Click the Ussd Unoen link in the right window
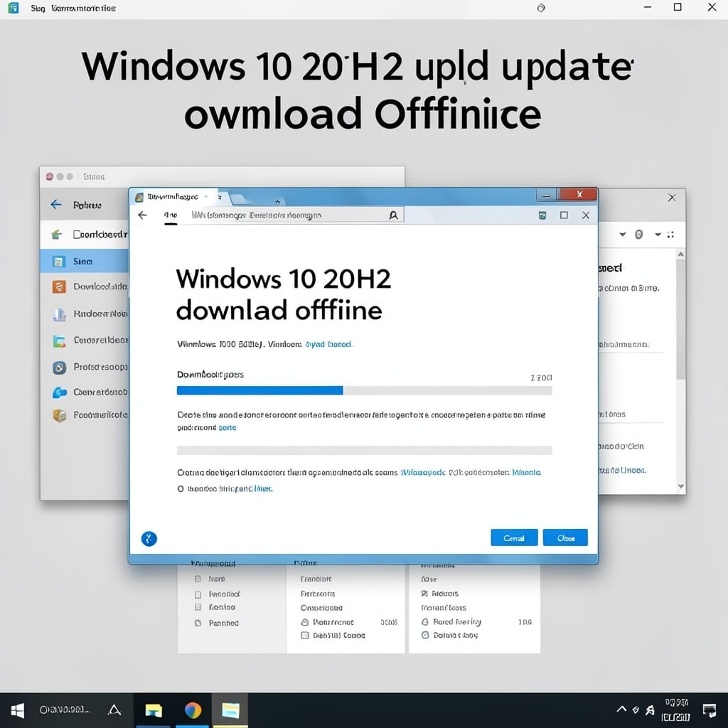The width and height of the screenshot is (728, 728). point(623,471)
